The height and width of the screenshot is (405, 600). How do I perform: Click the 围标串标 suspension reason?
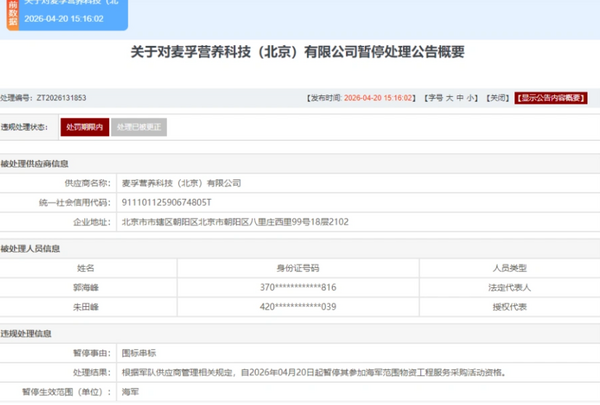pos(137,354)
